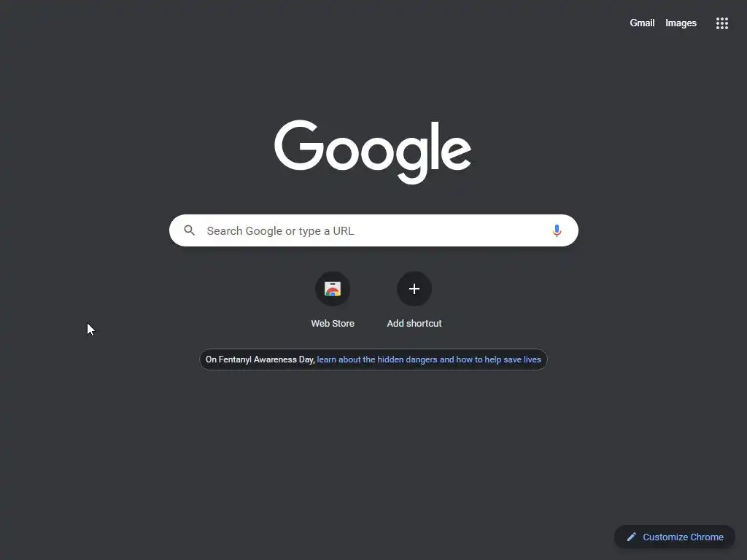The width and height of the screenshot is (747, 560).
Task: Open the Web Store shortcut icon
Action: click(333, 289)
